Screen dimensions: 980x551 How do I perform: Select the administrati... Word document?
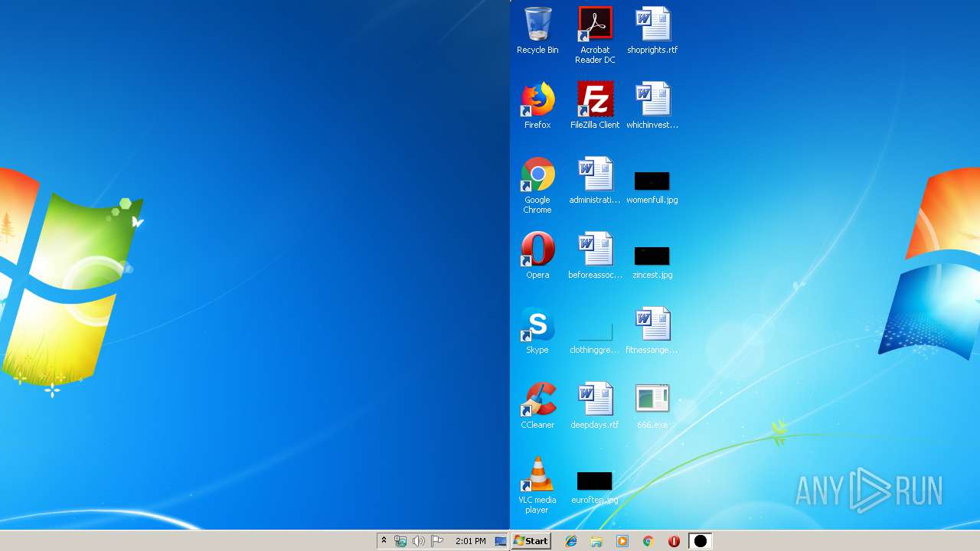tap(595, 181)
